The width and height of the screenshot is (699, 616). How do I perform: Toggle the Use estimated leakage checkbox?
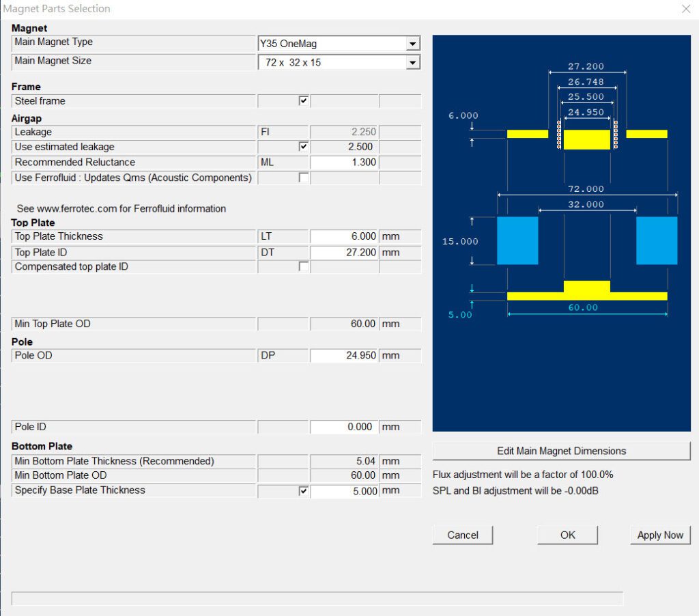tap(304, 147)
